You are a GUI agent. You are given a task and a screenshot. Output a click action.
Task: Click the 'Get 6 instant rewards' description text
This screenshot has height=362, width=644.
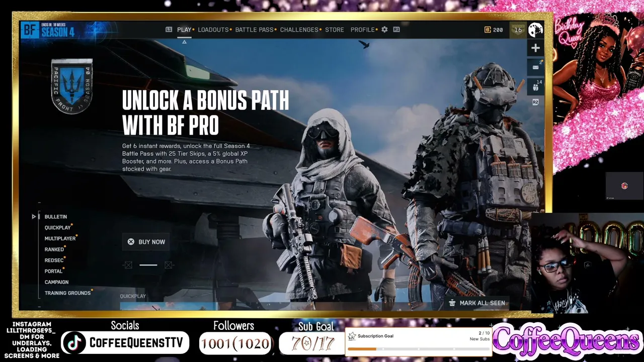pos(186,157)
